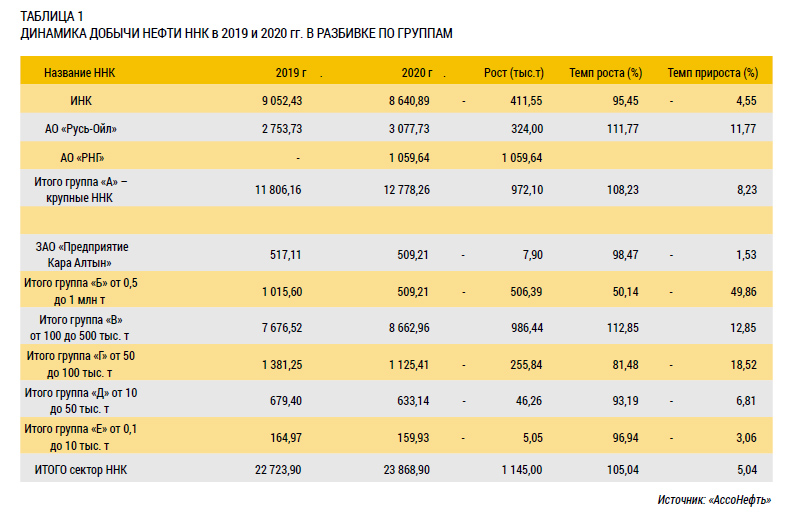This screenshot has width=794, height=512.
Task: Select 'ЗАО «Предприятие Кара Алтын»' label
Action: tap(82, 255)
